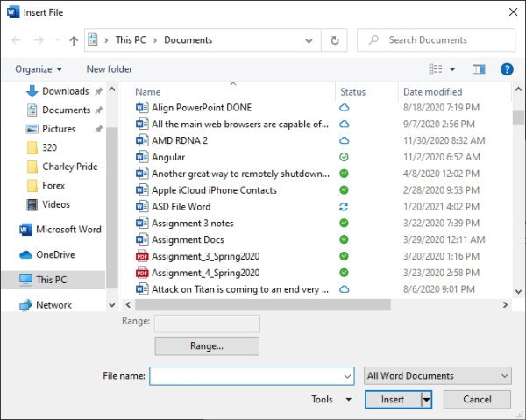
Task: Expand the File name combo box arrow
Action: pos(347,376)
